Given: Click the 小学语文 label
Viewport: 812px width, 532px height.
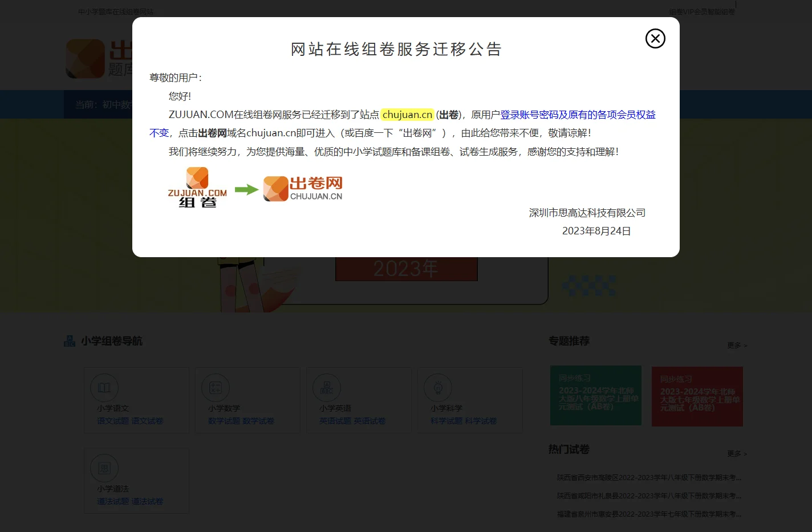Looking at the screenshot, I should click(x=113, y=408).
